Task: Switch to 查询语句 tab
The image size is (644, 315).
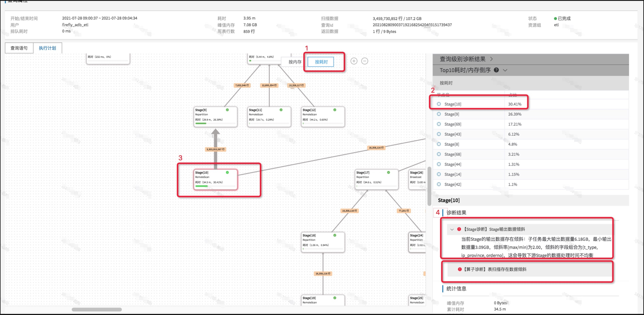Action: (x=19, y=48)
